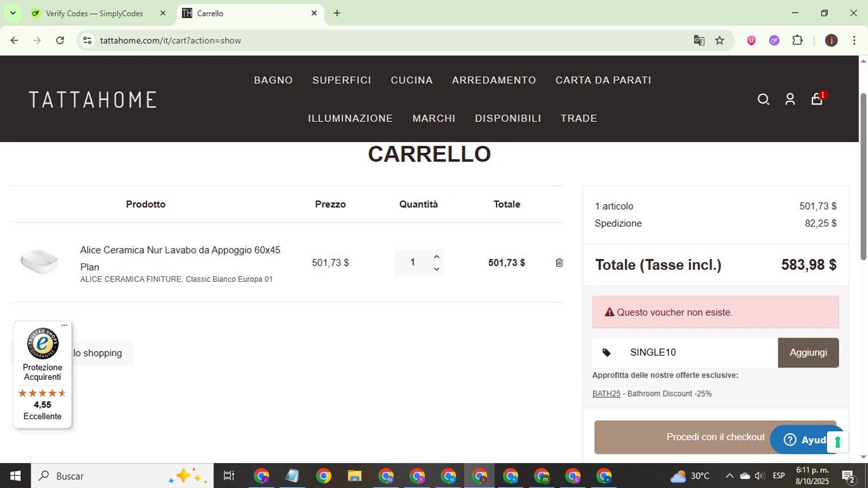Open the Windows Start menu
The image size is (868, 488).
click(x=16, y=476)
